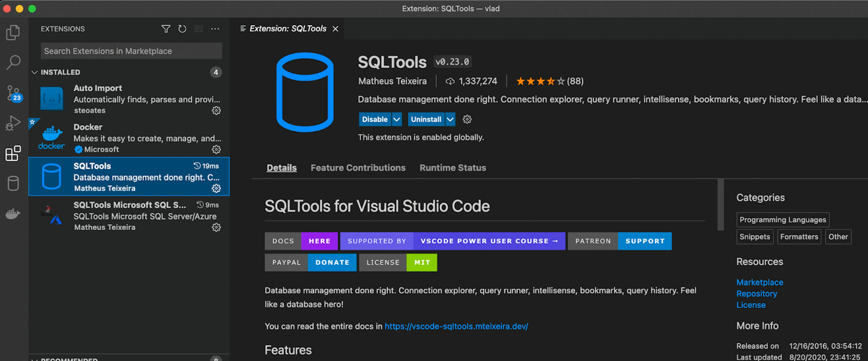This screenshot has height=361, width=868.
Task: Open the License resource link
Action: [751, 305]
